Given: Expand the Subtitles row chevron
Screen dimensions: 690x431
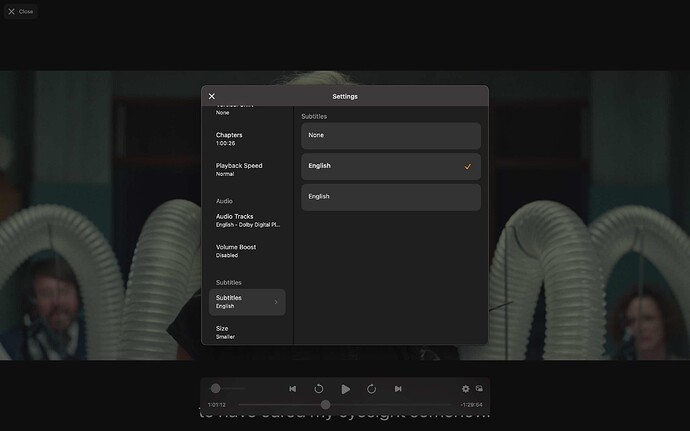Looking at the screenshot, I should 276,302.
